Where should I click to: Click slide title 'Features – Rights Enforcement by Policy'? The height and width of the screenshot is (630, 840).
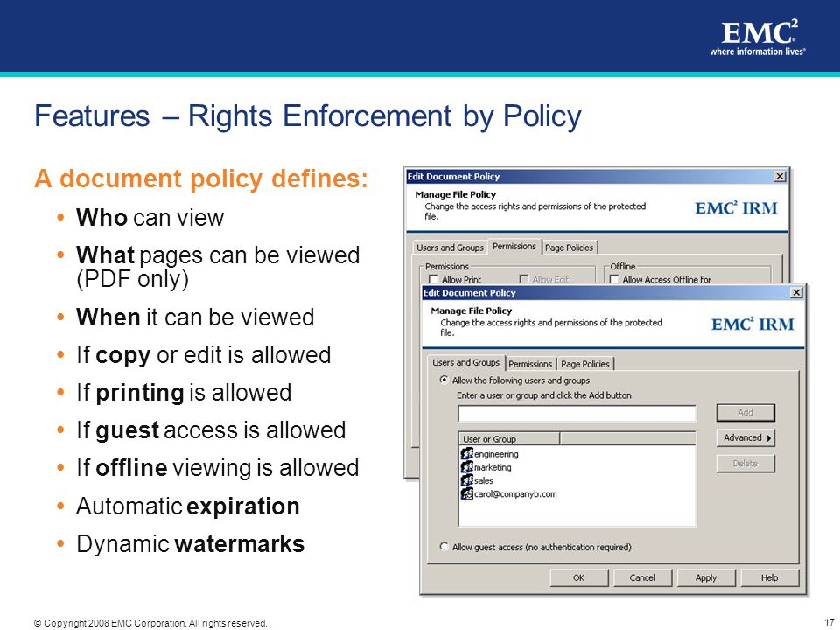point(308,116)
